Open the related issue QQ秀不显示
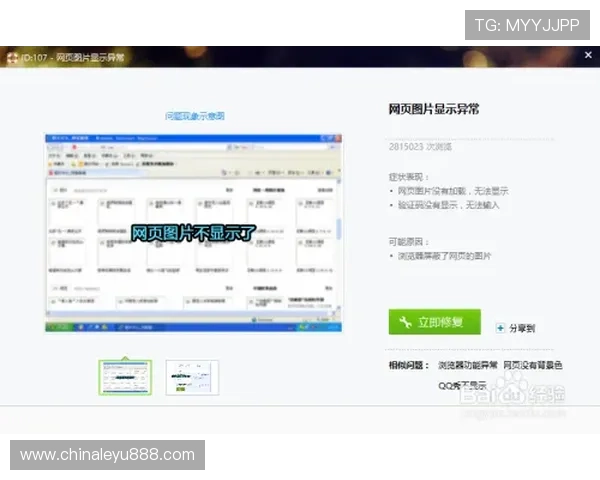The width and height of the screenshot is (600, 480). [462, 385]
